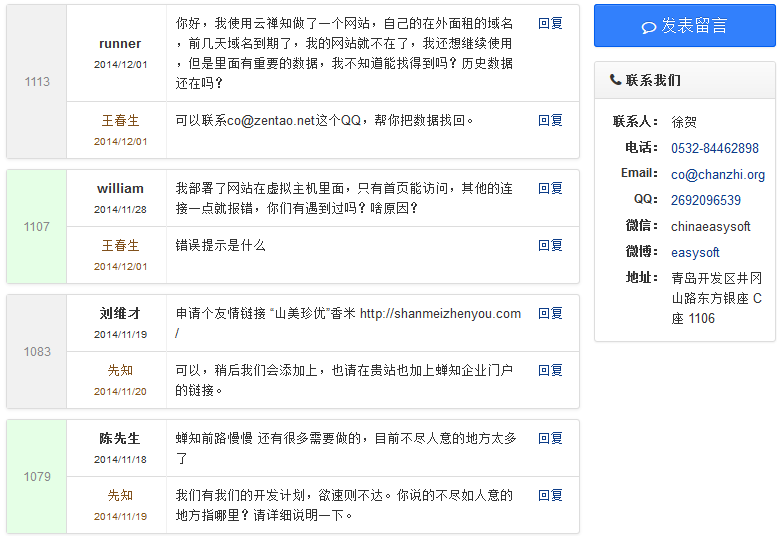782x536 pixels.
Task: Click the 发表留言 button
Action: click(684, 25)
